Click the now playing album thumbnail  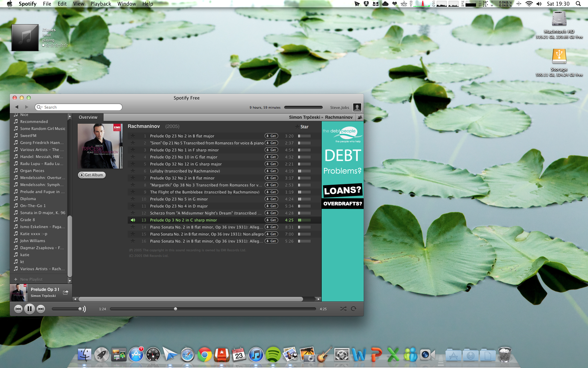point(18,293)
